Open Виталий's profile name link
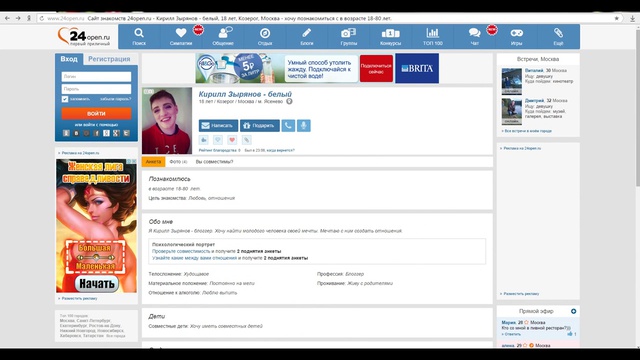 (x=534, y=71)
